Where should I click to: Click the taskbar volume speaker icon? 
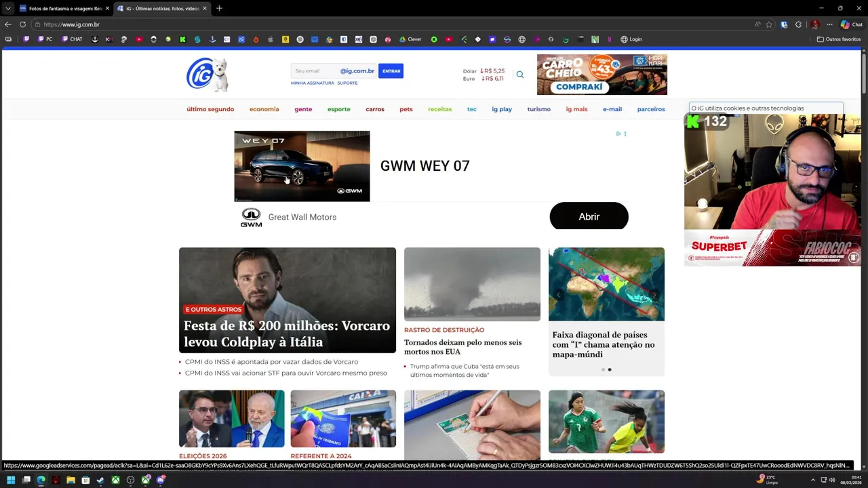(832, 480)
